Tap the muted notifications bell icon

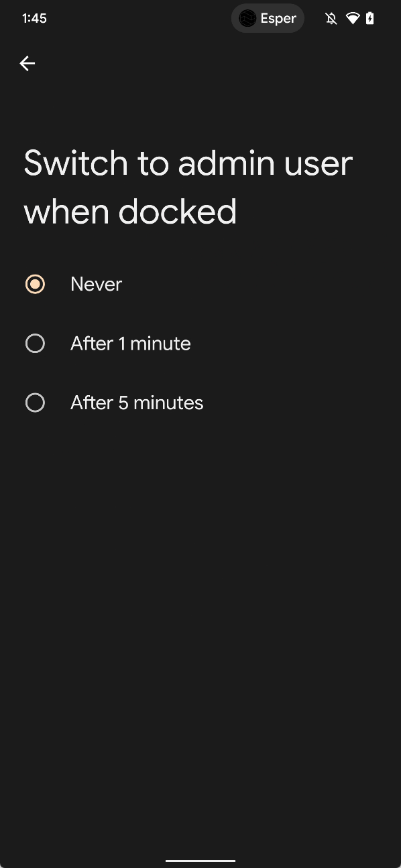(331, 18)
